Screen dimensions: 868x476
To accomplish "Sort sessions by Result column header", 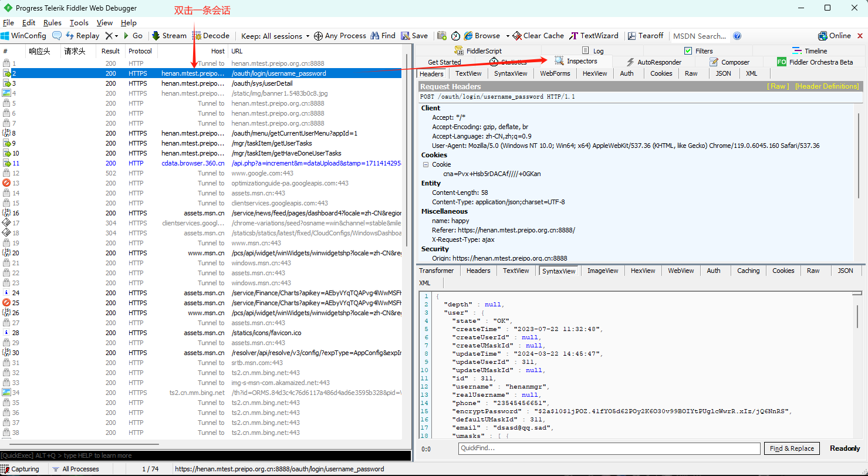I will [110, 51].
